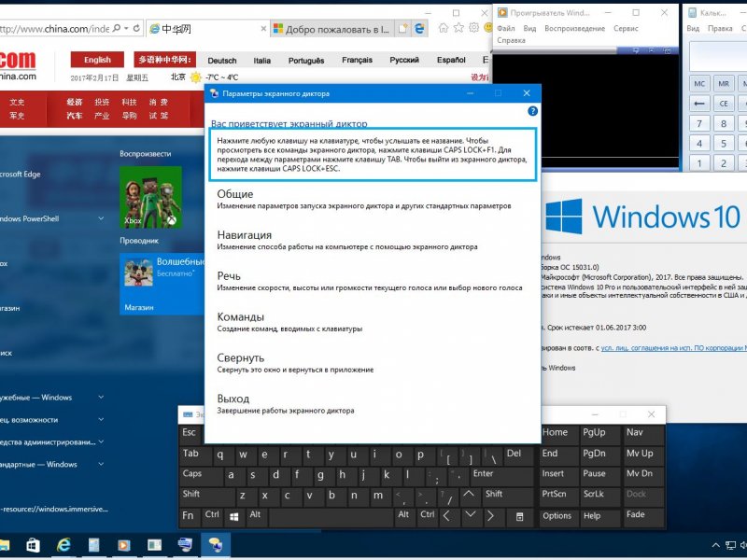Refresh the china.com page in Internet Explorer
Screen dimensions: 747x560
point(136,29)
